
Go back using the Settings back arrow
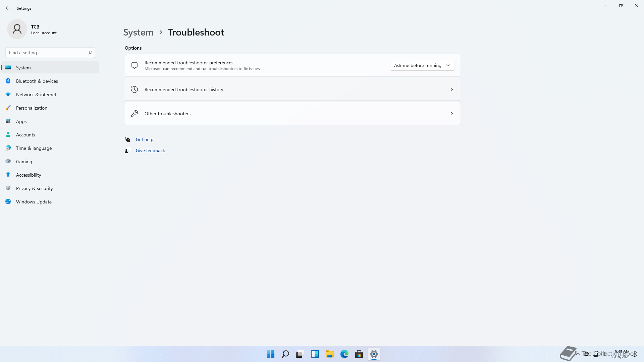pos(8,8)
